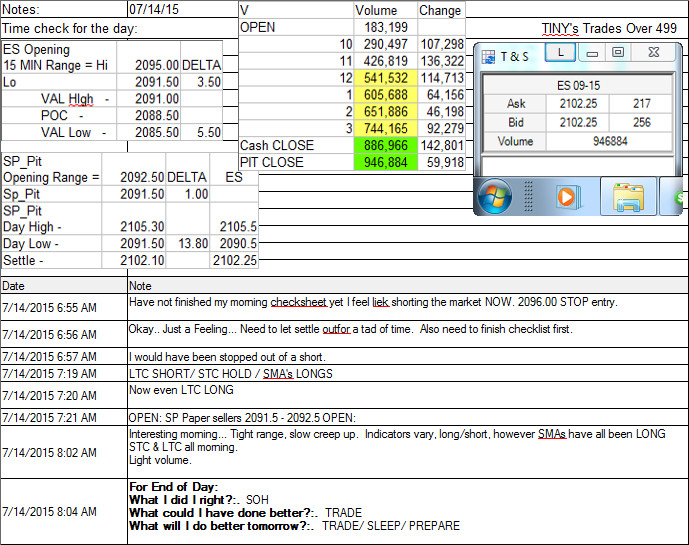
Task: Select OPEN volume cell 183,199
Action: pyautogui.click(x=385, y=27)
